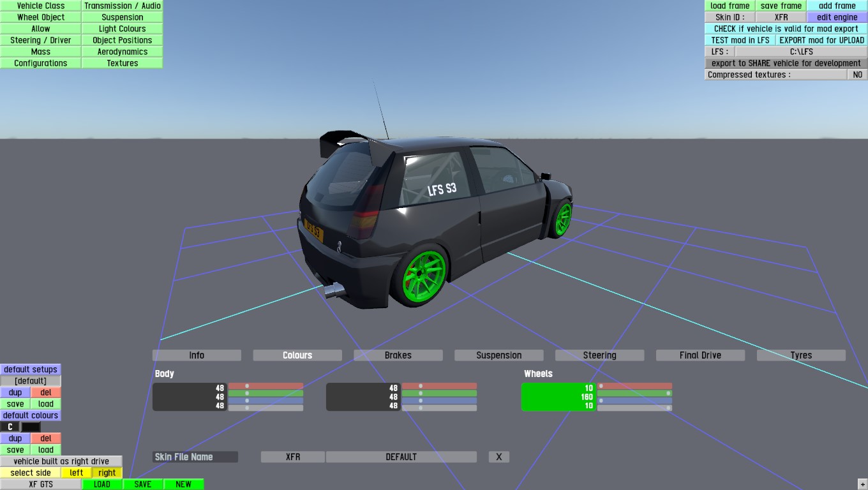Open Aerodynamics settings

[x=123, y=52]
